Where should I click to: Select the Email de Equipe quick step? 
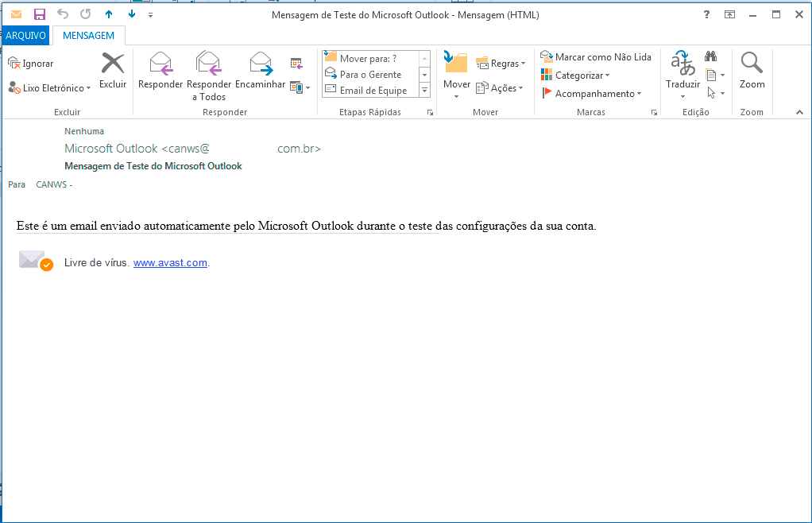(369, 90)
